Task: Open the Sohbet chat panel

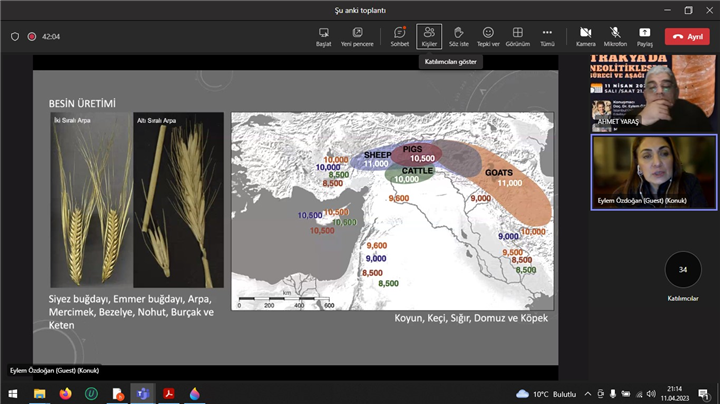Action: [399, 37]
